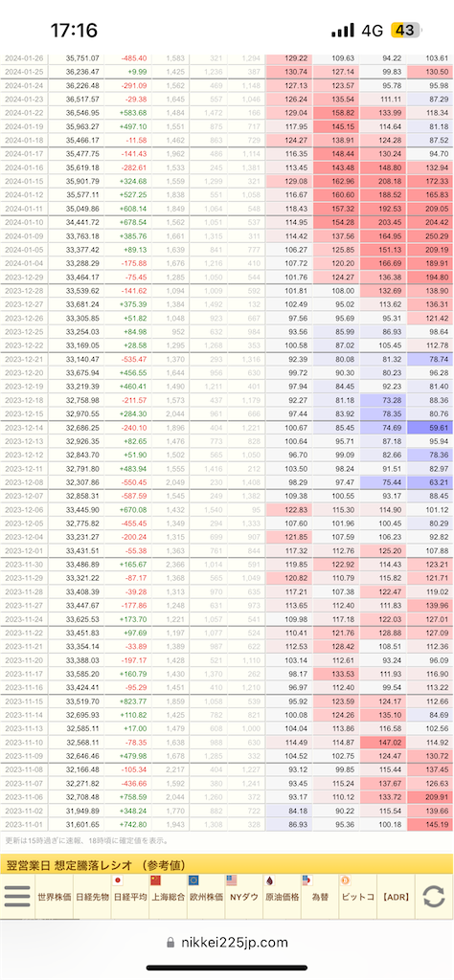The width and height of the screenshot is (454, 980).
Task: Switch to the 上海総合 tab
Action: (168, 897)
